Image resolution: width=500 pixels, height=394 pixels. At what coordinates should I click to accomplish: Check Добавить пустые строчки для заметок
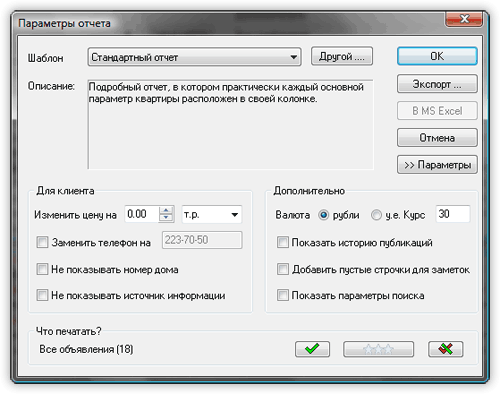pos(283,269)
